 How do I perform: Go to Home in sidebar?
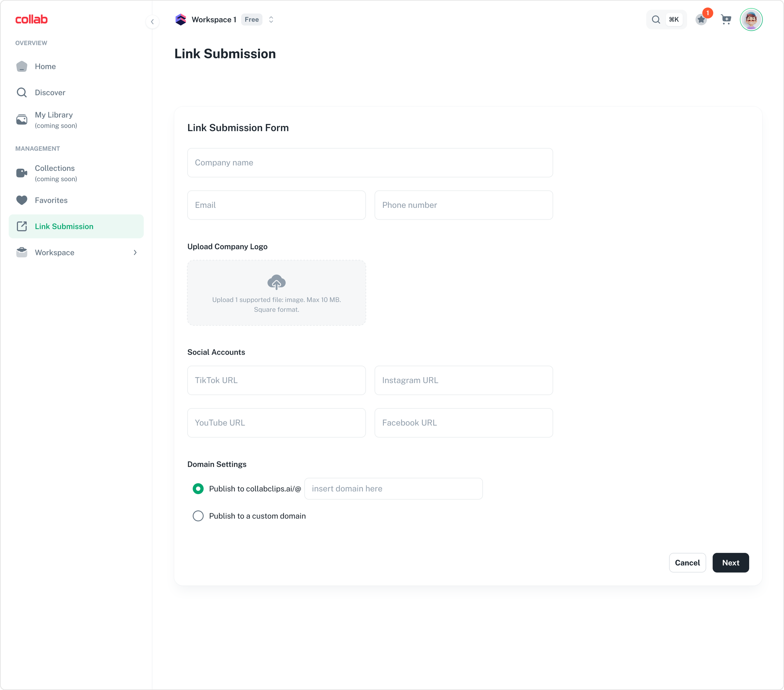[45, 66]
